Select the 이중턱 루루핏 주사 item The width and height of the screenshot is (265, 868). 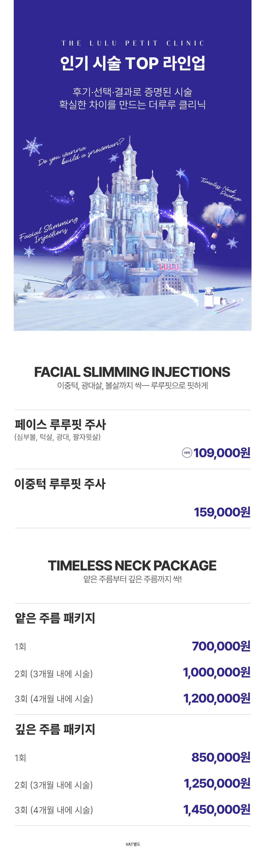point(60,484)
